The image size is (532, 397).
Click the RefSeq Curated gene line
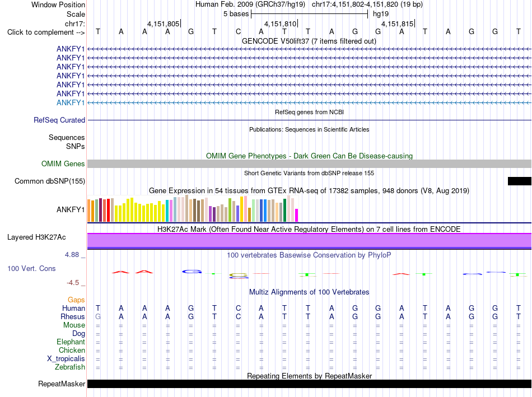tap(309, 120)
